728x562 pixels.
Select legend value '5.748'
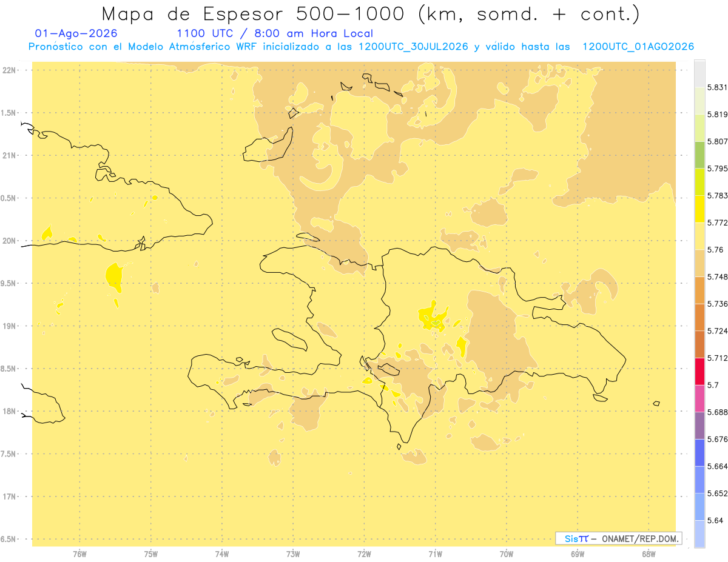[x=717, y=276]
